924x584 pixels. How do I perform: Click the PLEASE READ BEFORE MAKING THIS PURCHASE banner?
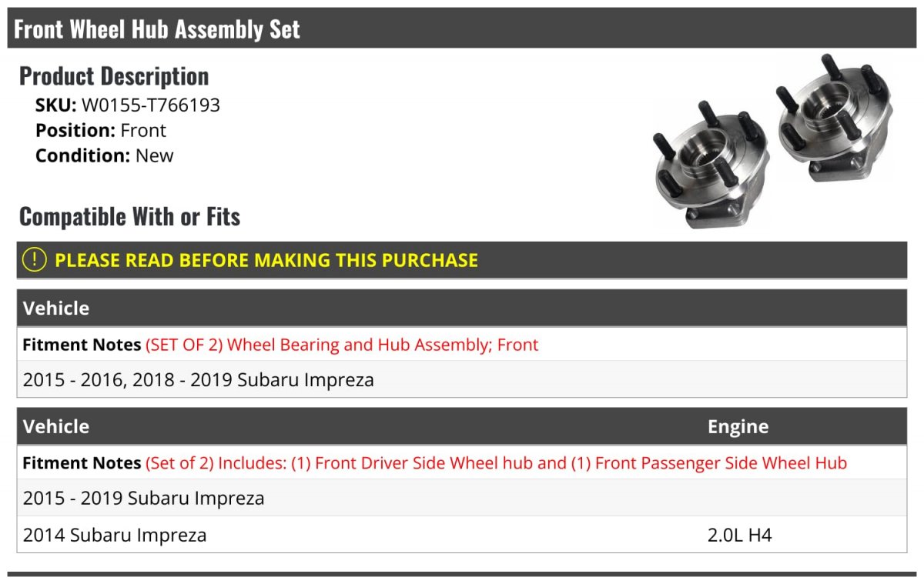click(x=266, y=260)
